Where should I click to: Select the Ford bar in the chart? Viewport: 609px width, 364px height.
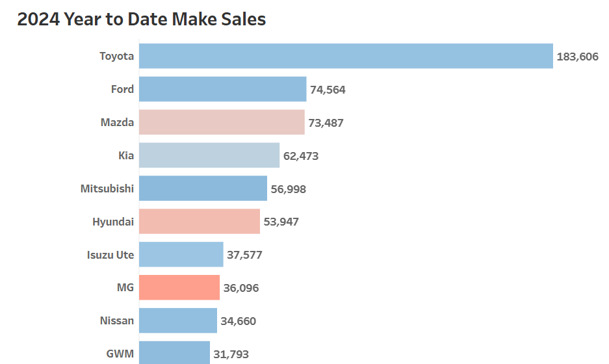(x=222, y=89)
